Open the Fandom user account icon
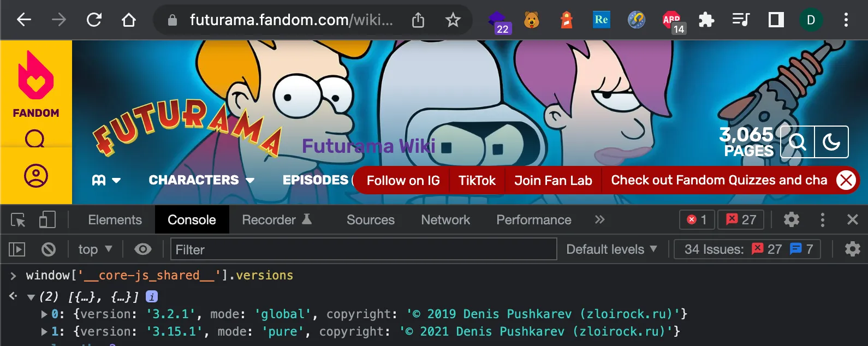868x346 pixels. (x=36, y=176)
